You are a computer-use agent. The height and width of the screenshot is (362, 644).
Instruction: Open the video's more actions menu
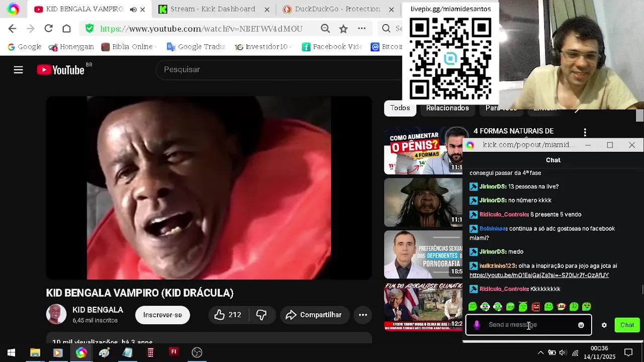click(363, 315)
